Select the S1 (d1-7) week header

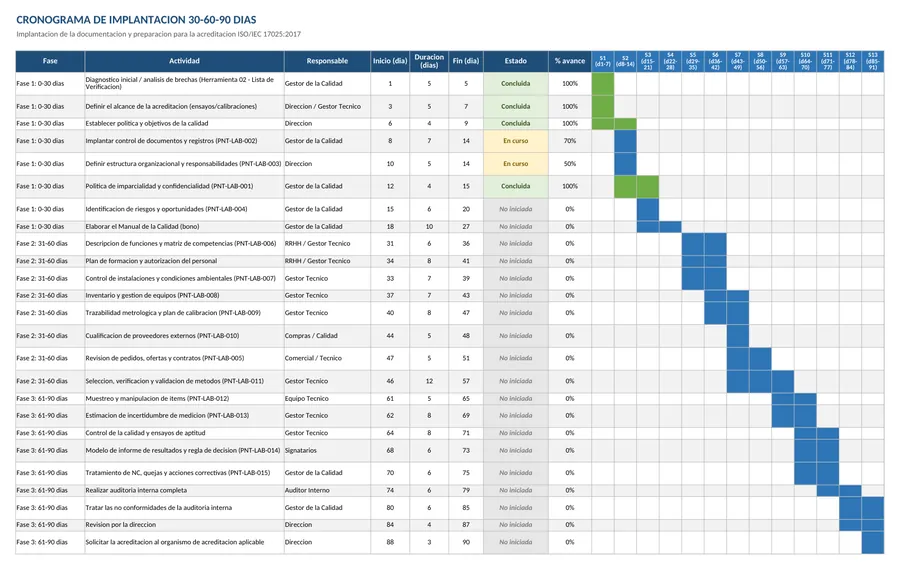(x=603, y=61)
